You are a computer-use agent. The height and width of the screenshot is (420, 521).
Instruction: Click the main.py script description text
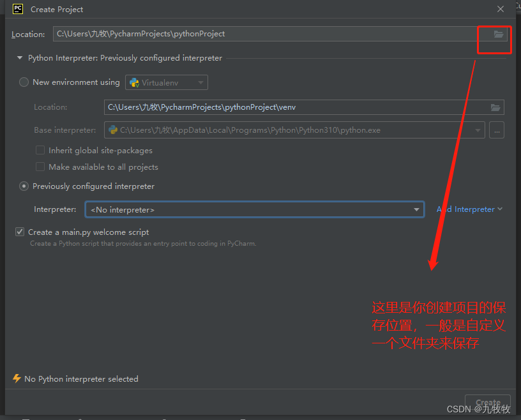143,244
